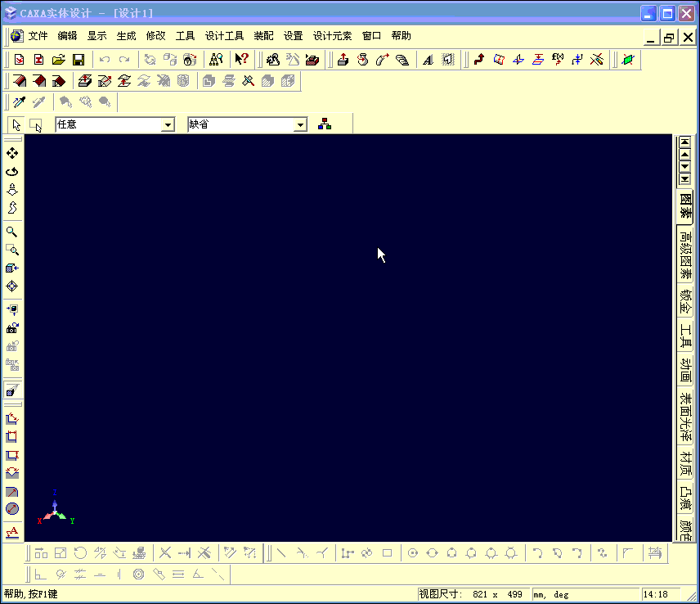Click the Redo arrow icon
This screenshot has width=700, height=604.
[x=124, y=60]
